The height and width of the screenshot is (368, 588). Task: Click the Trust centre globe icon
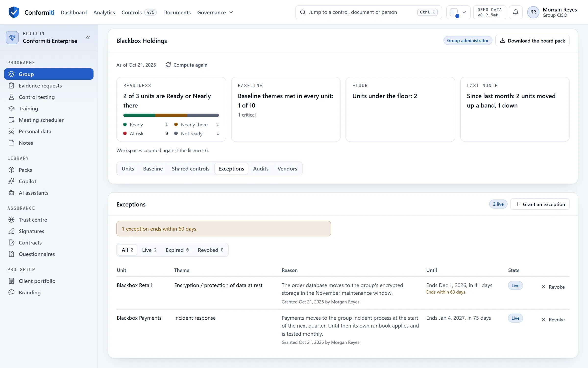tap(12, 220)
